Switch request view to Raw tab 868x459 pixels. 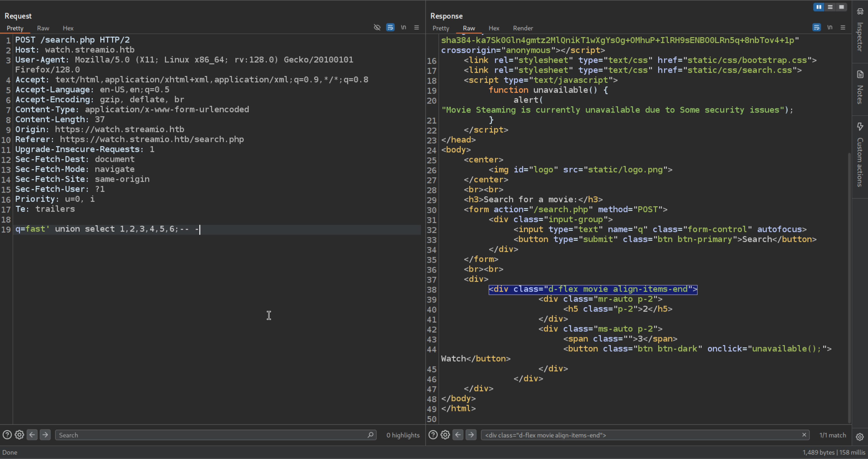click(43, 28)
